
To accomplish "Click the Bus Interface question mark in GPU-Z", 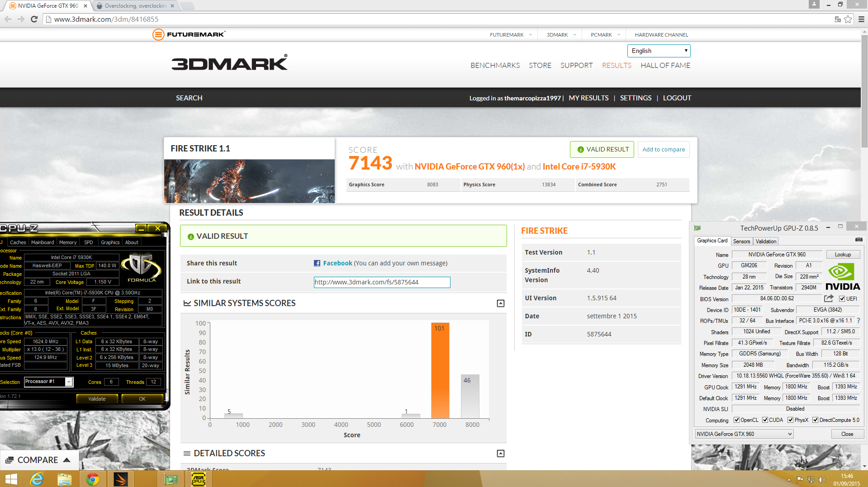I will (858, 321).
